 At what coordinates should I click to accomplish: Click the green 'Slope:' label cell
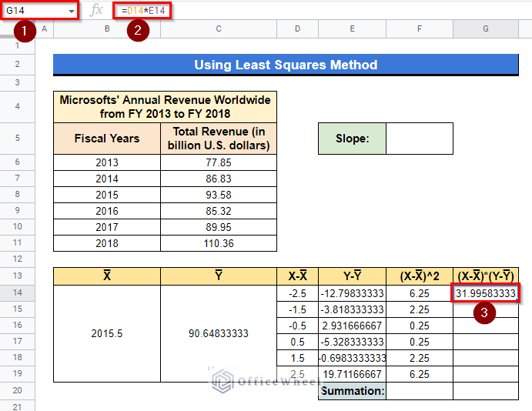352,139
